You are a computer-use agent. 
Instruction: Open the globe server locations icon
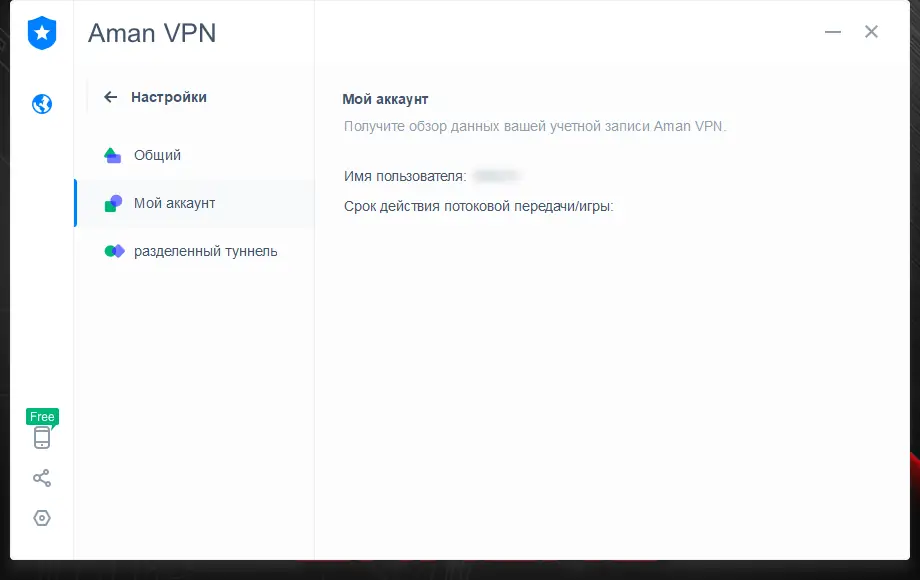click(41, 103)
